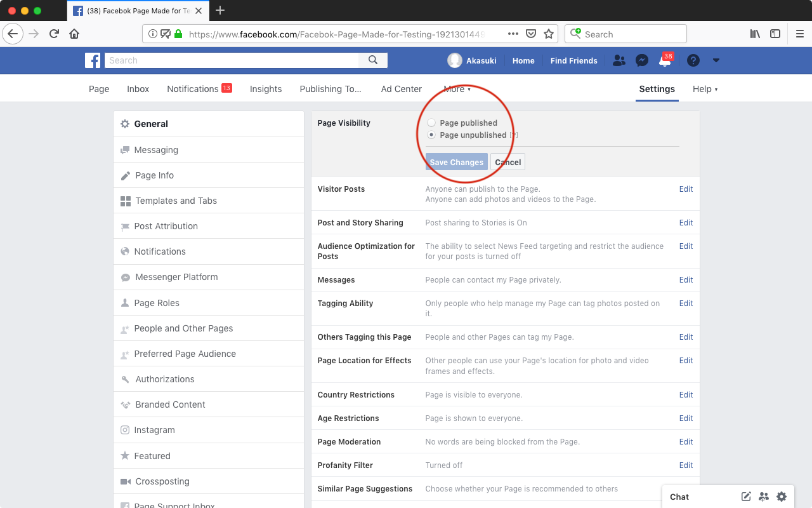The width and height of the screenshot is (812, 508).
Task: Open General settings in sidebar
Action: pos(209,124)
